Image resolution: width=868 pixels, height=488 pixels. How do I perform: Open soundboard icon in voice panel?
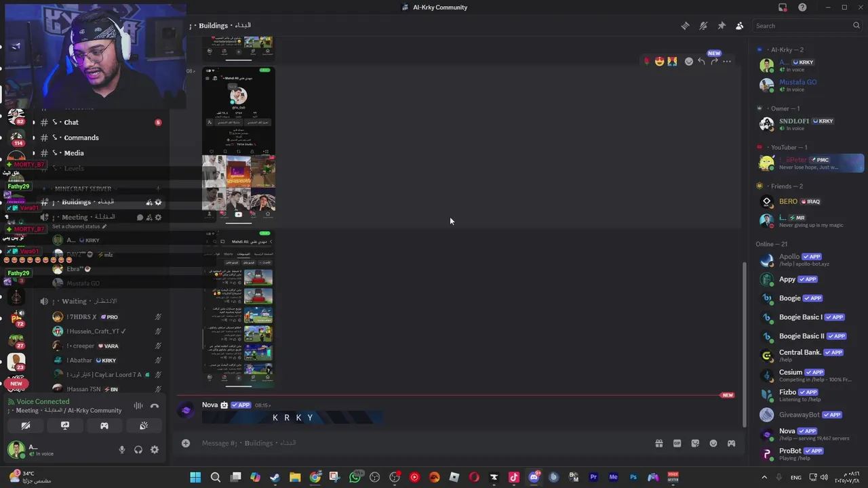pyautogui.click(x=144, y=426)
